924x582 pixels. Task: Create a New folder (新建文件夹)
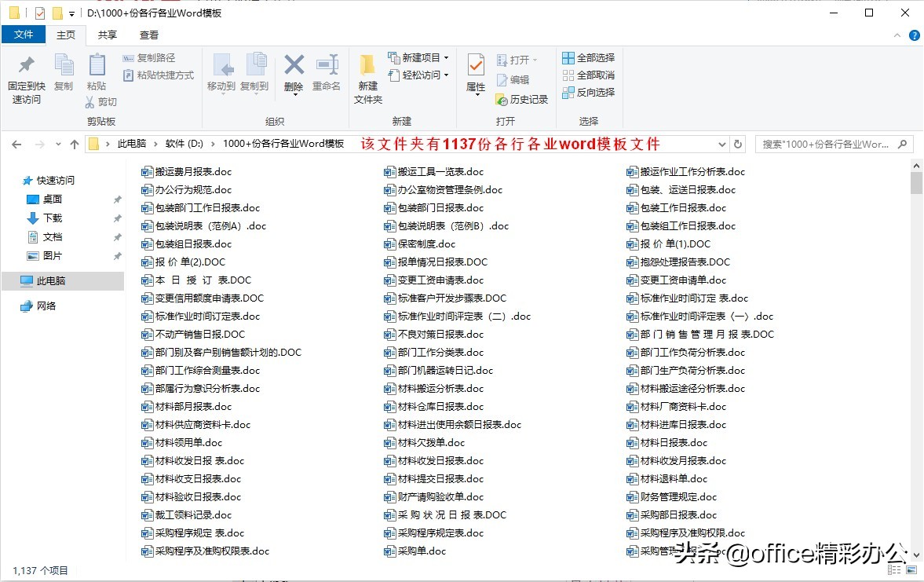[x=367, y=78]
